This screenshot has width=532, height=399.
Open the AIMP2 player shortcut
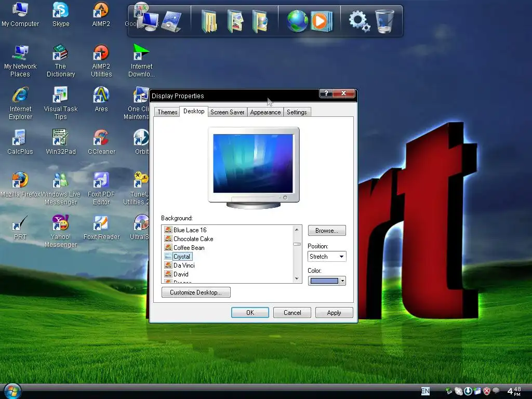coord(101,14)
